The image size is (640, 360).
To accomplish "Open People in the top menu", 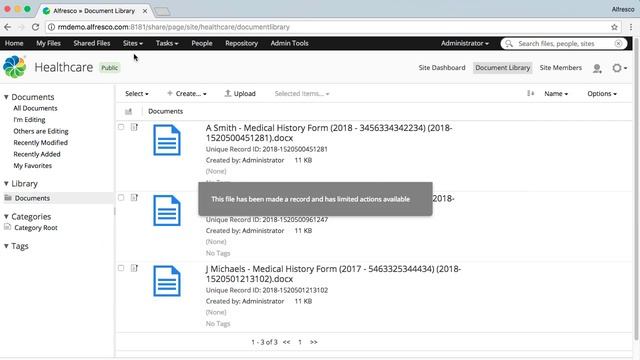I will tap(202, 43).
